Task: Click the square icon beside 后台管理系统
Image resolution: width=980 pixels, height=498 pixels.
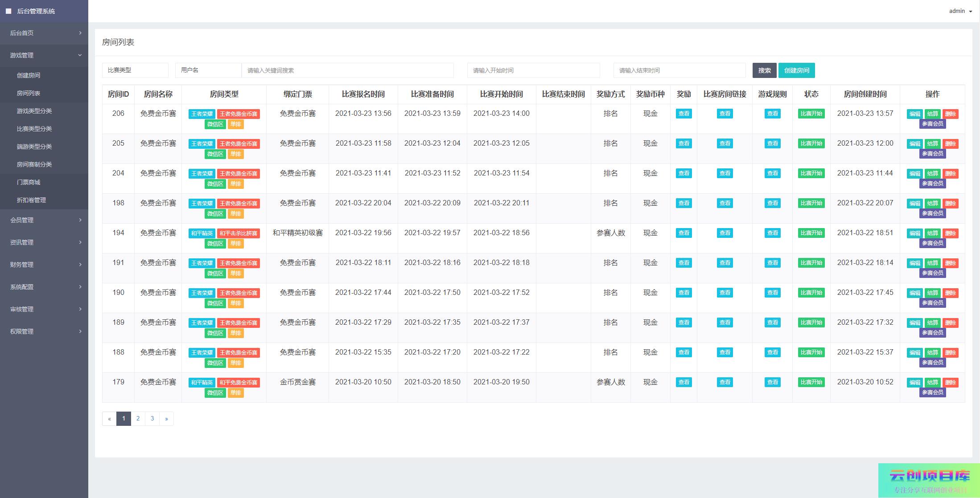Action: 8,11
